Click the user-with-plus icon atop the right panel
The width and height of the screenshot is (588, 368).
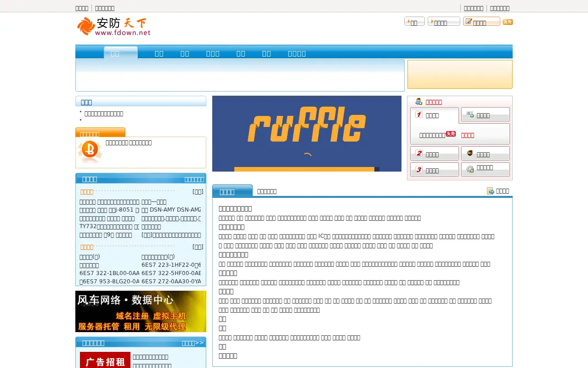click(x=418, y=102)
